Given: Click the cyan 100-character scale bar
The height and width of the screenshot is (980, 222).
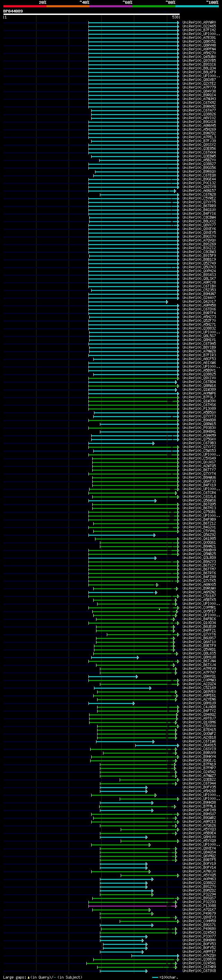Looking at the screenshot, I should coord(155,977).
